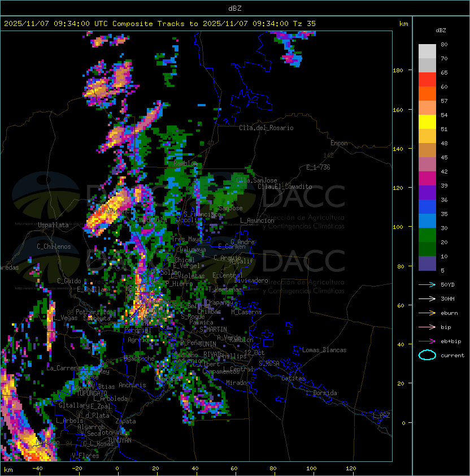Click the '12_Oct' map label
The width and height of the screenshot is (470, 476).
click(x=254, y=353)
